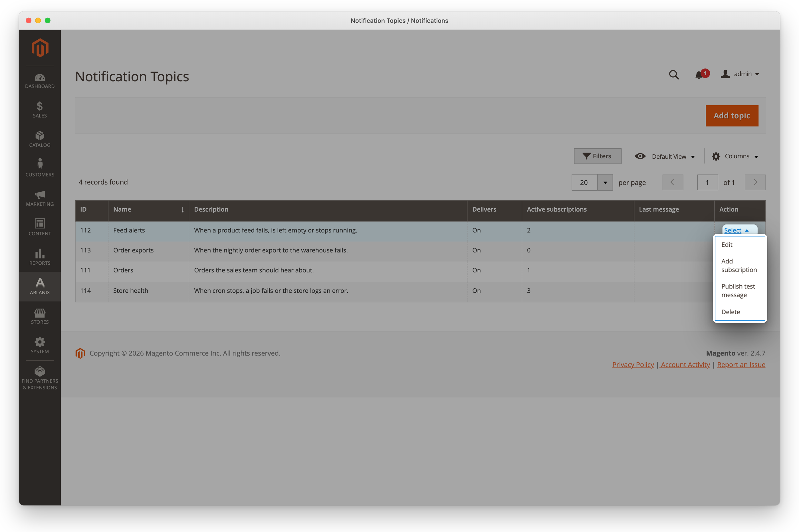Click the search magnifier icon
799x532 pixels.
click(x=674, y=74)
